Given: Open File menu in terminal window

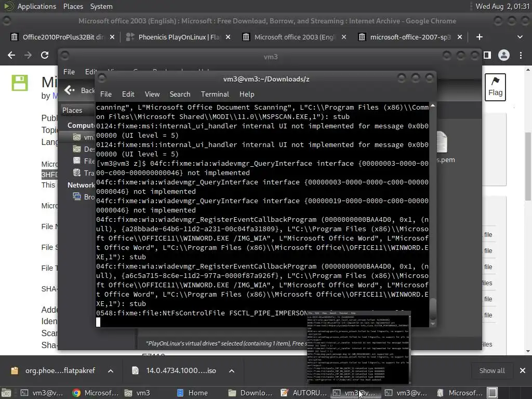Looking at the screenshot, I should pos(106,95).
